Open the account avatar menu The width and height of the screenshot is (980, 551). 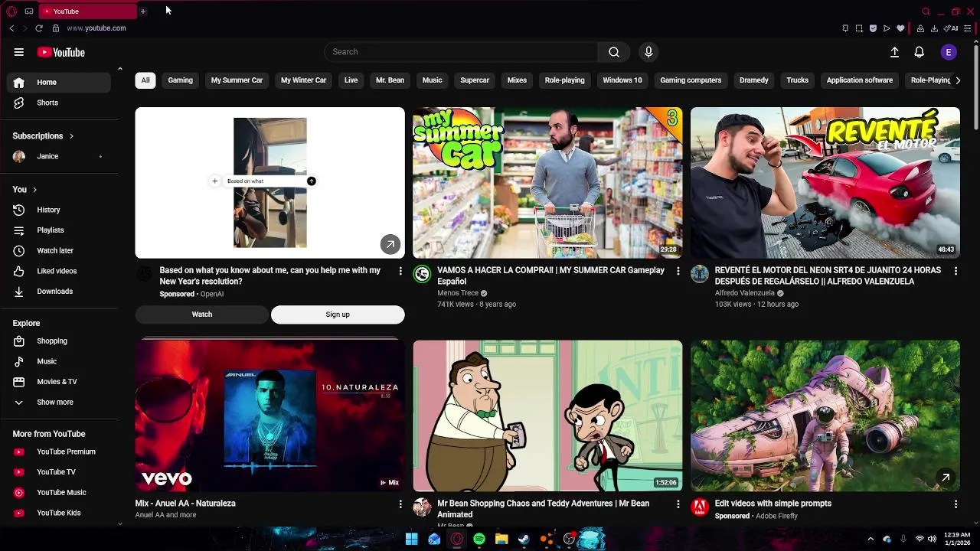pos(949,52)
